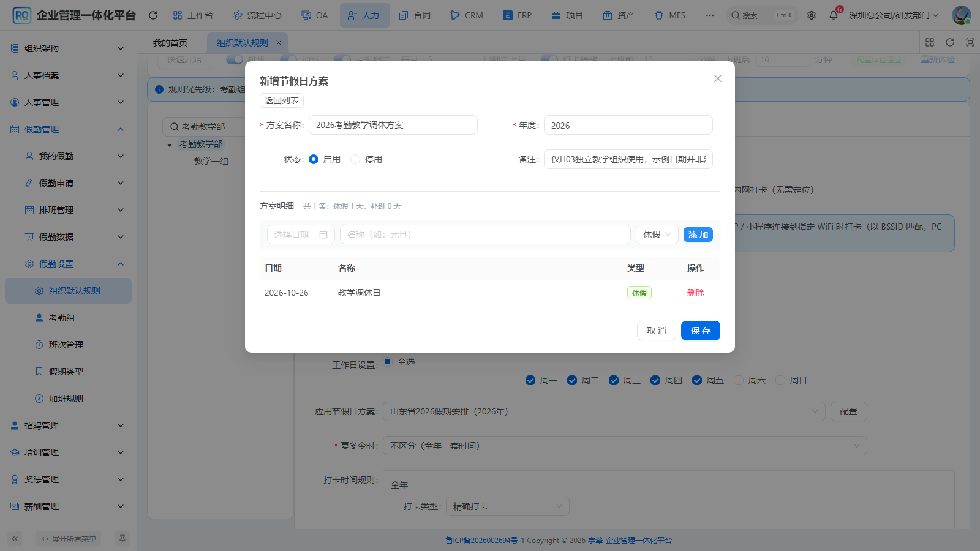Click the refresh icon beside platform title
Screen dimensions: 980x551
point(153,15)
